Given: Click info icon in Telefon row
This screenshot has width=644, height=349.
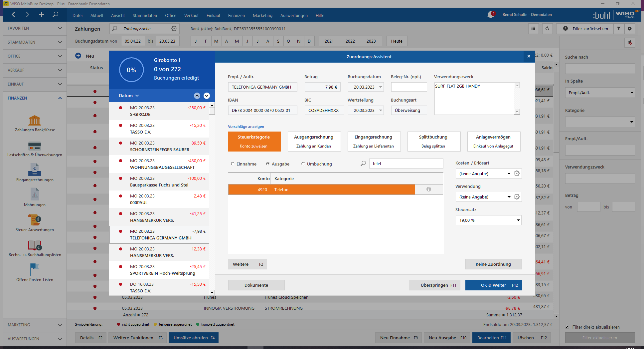Looking at the screenshot, I should click(x=429, y=189).
